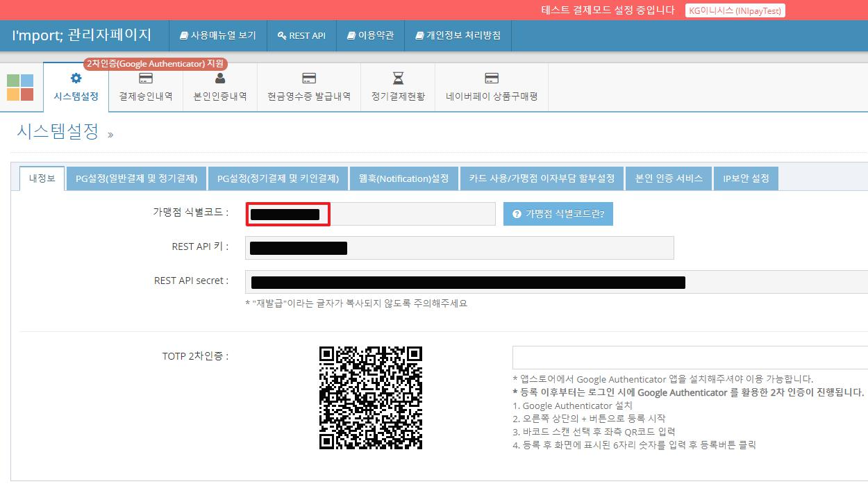Click the hourglass icon above 정기결제현황
This screenshot has height=493, width=868.
(398, 78)
